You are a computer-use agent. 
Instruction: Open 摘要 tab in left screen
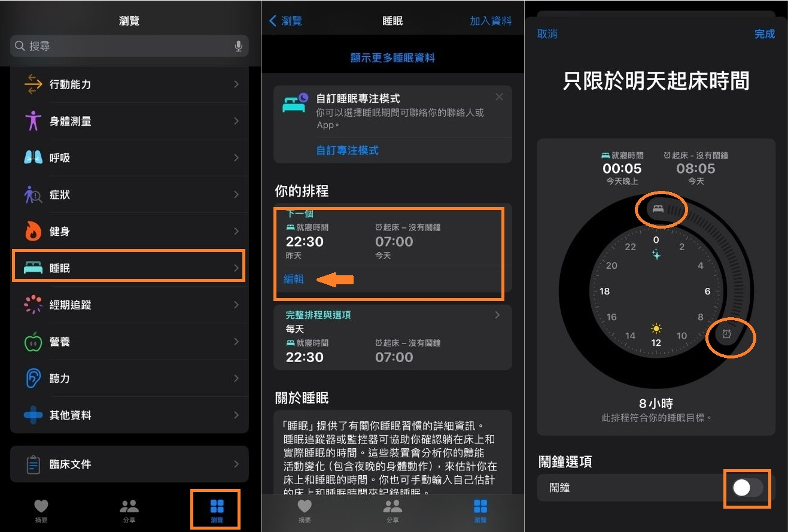41,510
